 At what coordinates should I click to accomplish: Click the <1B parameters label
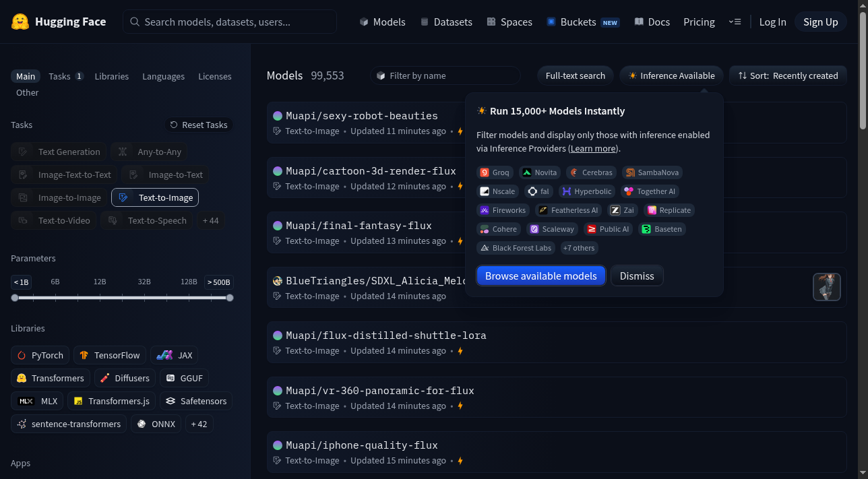click(21, 282)
